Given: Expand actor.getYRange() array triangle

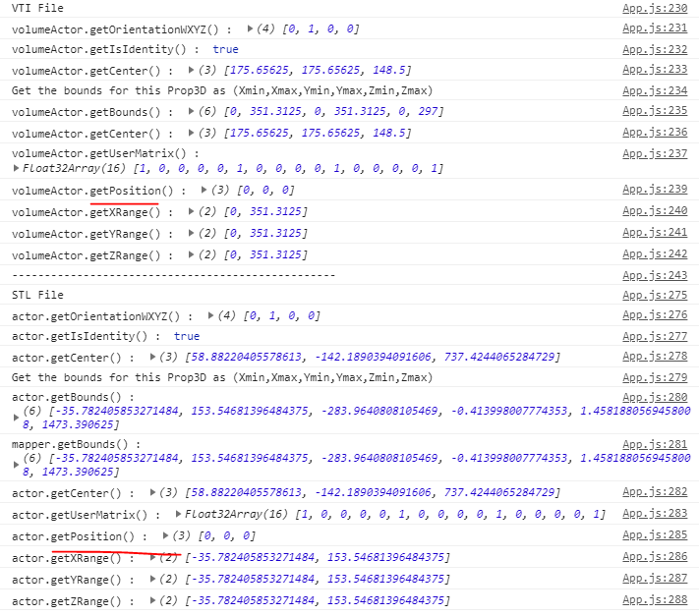Looking at the screenshot, I should pos(152,579).
